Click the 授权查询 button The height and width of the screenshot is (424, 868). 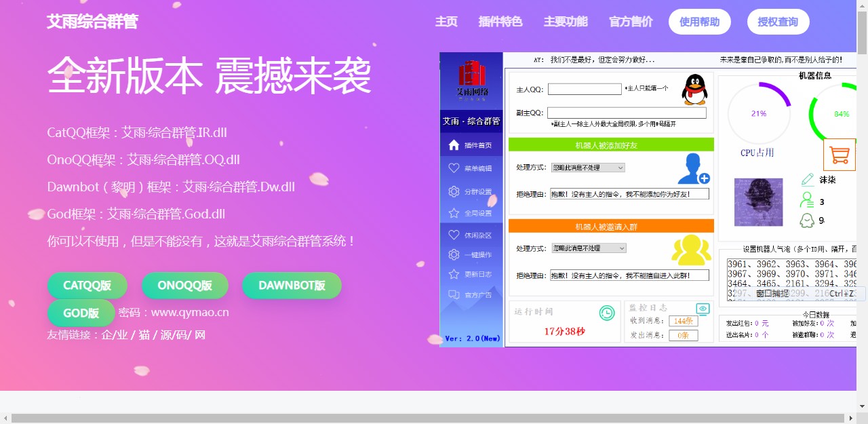[x=778, y=22]
